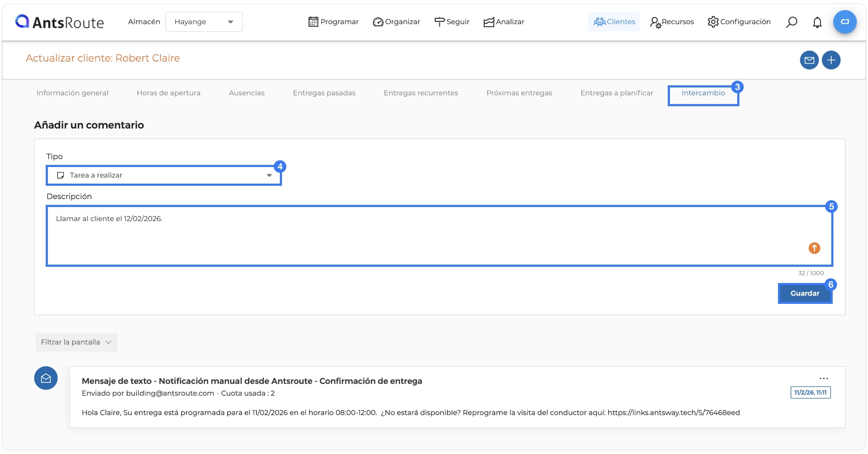
Task: Switch to Ausencias tab
Action: 247,93
